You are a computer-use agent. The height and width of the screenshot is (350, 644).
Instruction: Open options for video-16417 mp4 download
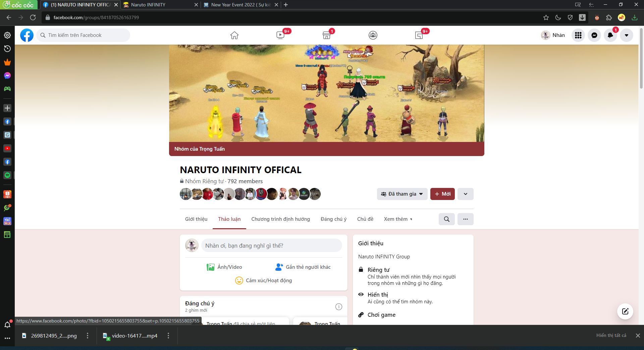pyautogui.click(x=168, y=336)
